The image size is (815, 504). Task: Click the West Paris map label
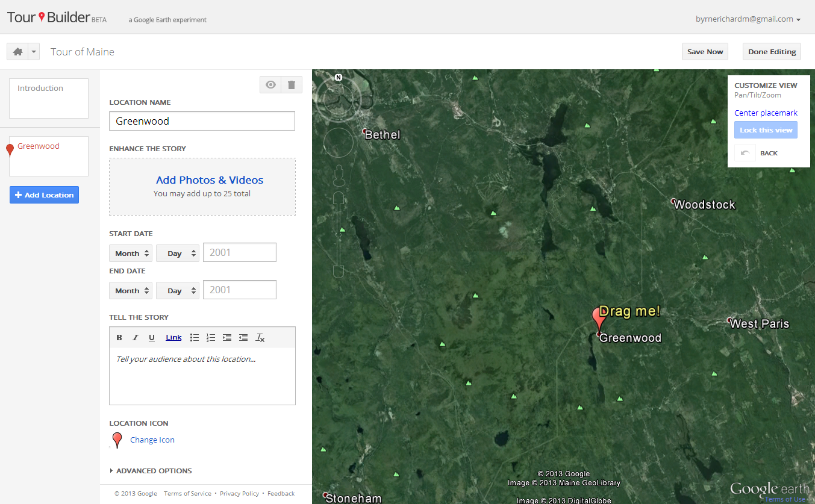pyautogui.click(x=759, y=323)
